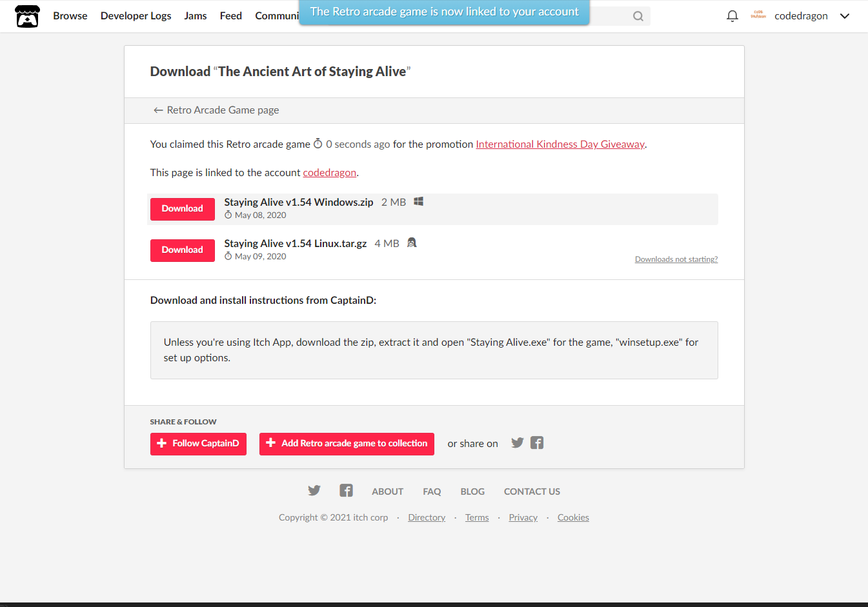Open the footer Twitter icon
Image resolution: width=868 pixels, height=607 pixels.
click(x=314, y=491)
